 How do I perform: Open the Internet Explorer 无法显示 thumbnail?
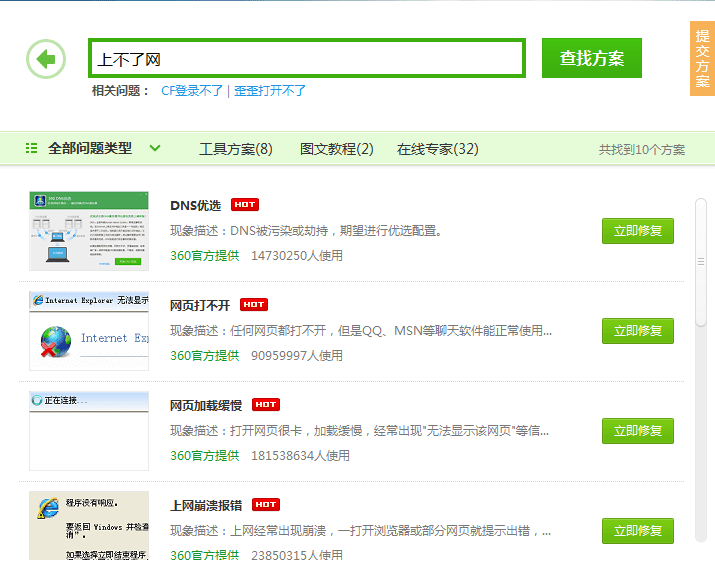89,331
